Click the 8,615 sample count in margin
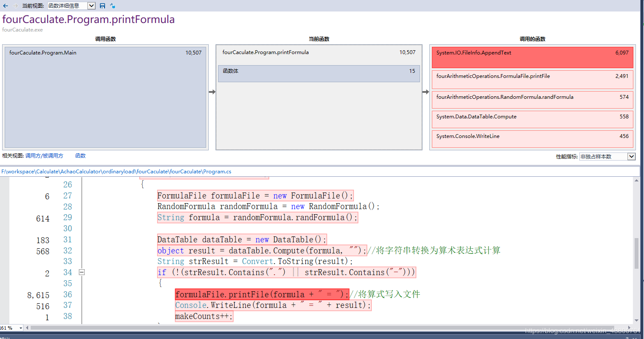The height and width of the screenshot is (339, 644). coord(38,295)
